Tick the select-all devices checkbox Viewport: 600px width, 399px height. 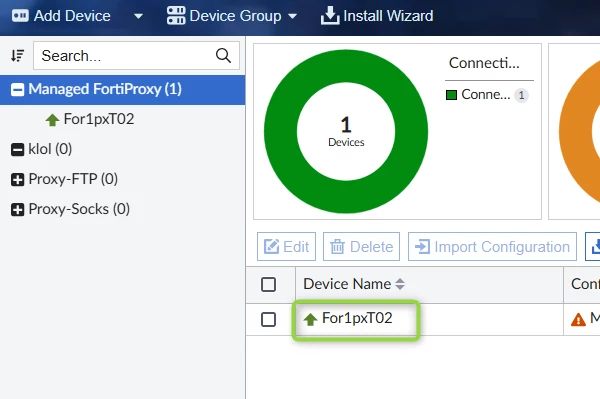(x=268, y=284)
